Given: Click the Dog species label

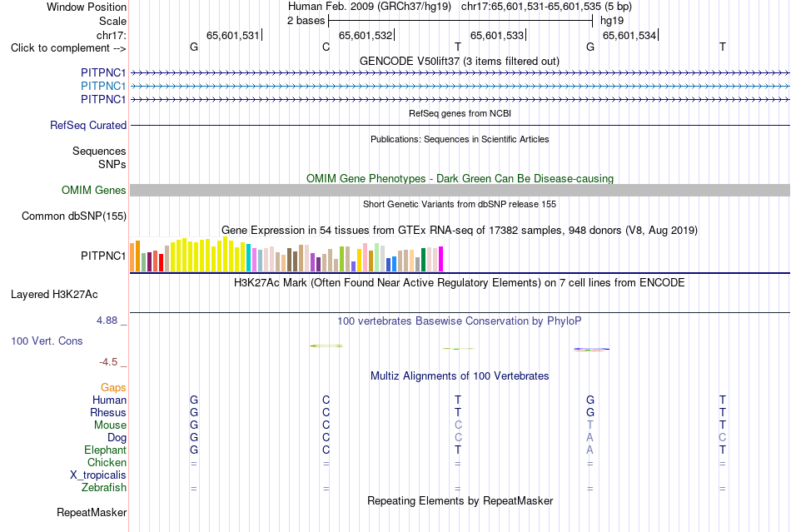Looking at the screenshot, I should pos(117,438).
